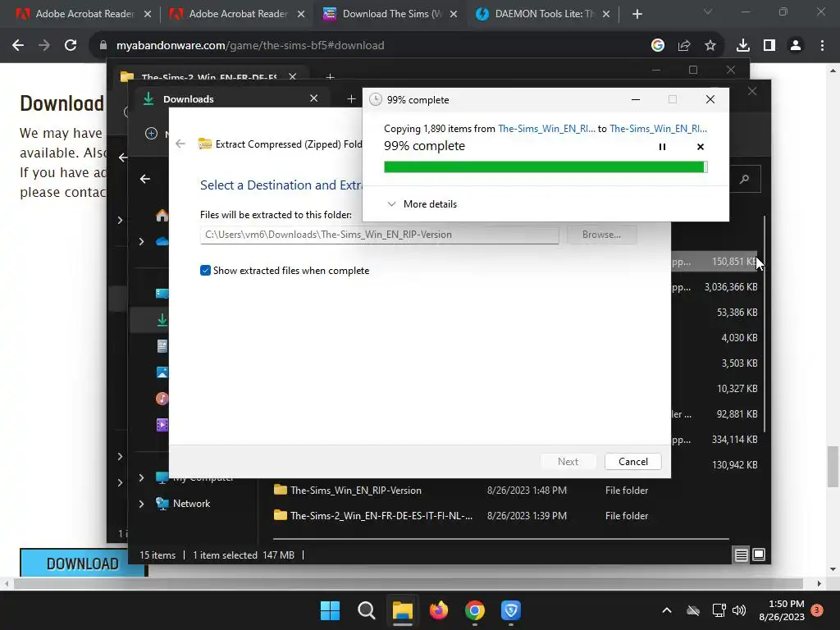
Task: Expand the My Computer tree node
Action: click(141, 477)
